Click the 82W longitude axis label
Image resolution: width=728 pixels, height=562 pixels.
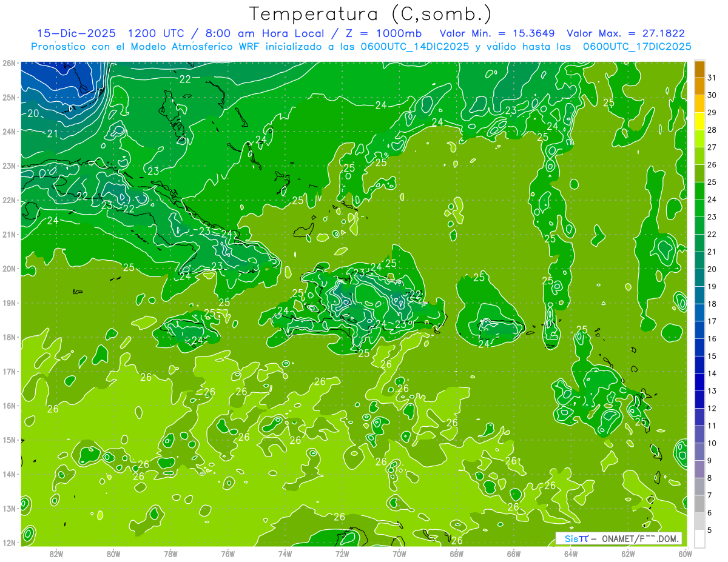56,554
